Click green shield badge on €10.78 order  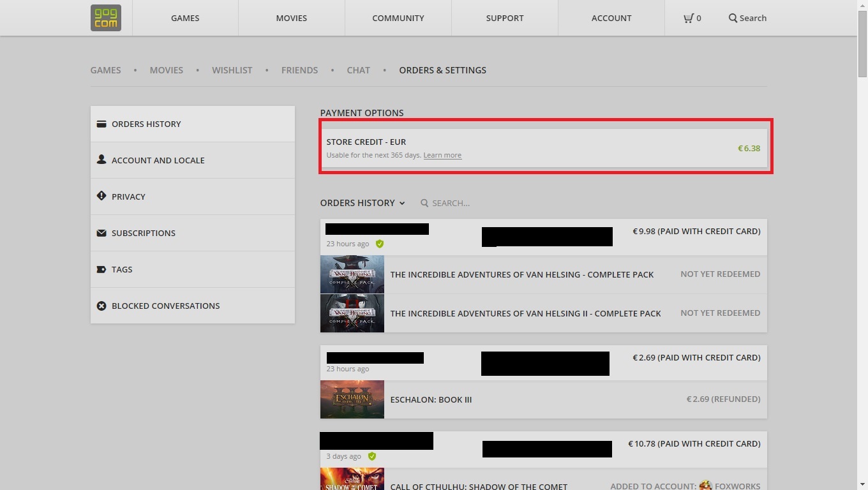[x=372, y=456]
